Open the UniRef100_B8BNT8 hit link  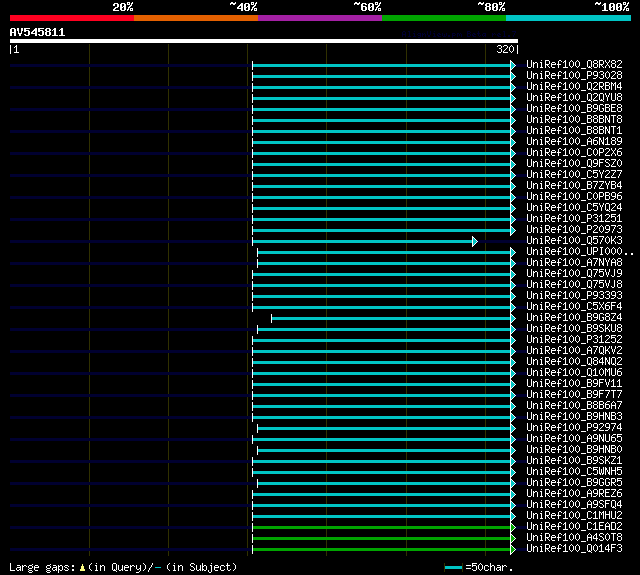[574, 120]
